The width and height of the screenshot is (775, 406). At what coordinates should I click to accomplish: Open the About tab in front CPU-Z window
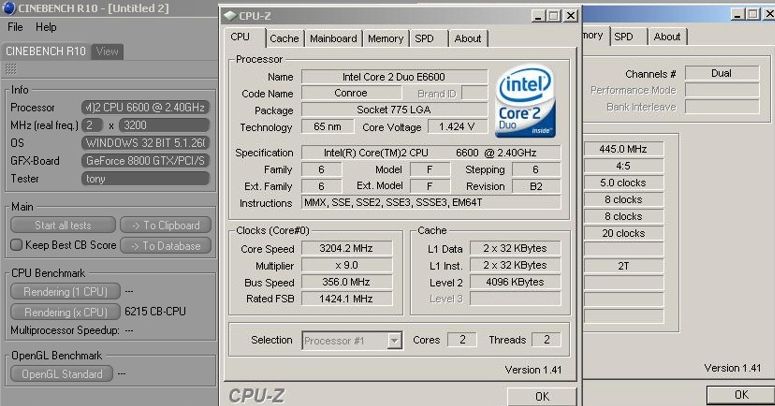[468, 38]
